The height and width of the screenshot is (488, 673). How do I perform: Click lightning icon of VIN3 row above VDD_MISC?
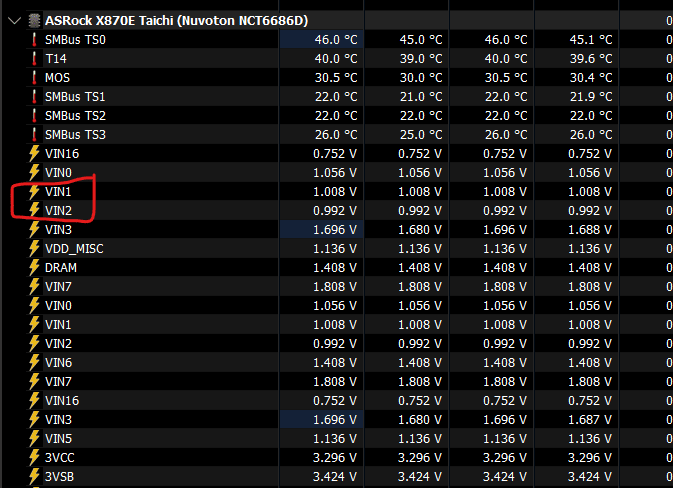[34, 230]
